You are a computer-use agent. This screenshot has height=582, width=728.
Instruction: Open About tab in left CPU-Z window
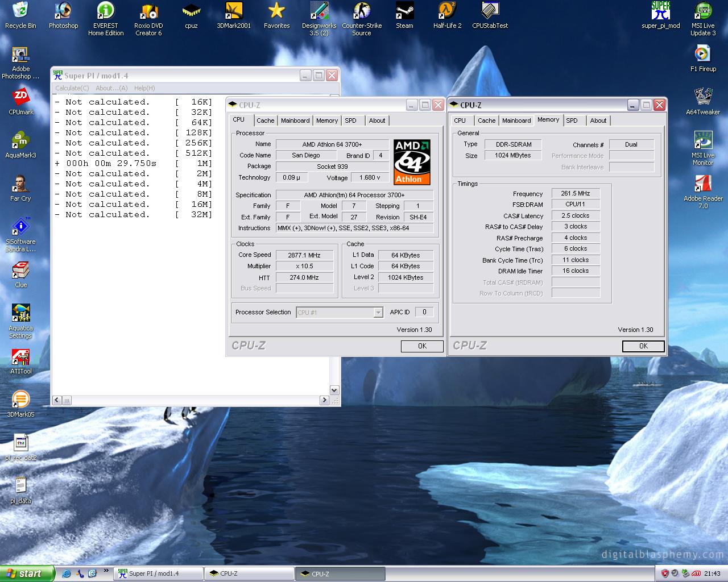click(377, 120)
